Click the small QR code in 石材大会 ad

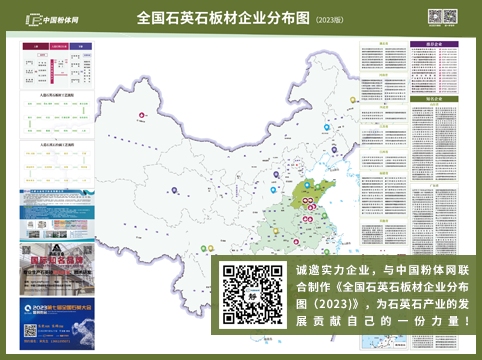pyautogui.click(x=30, y=331)
